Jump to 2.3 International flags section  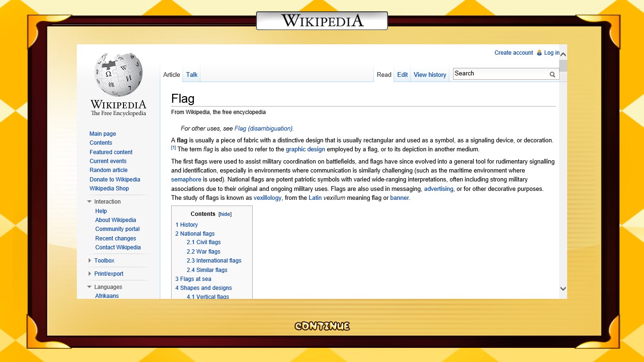[x=214, y=261]
